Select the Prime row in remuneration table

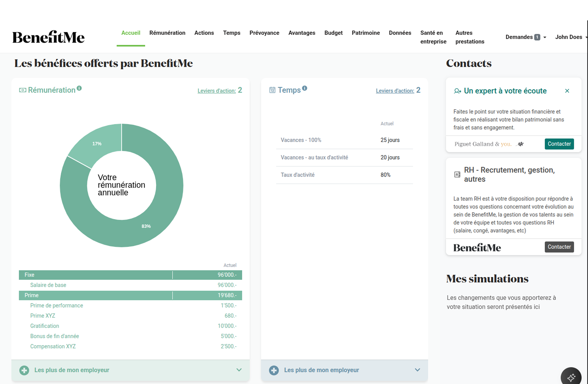click(x=130, y=295)
